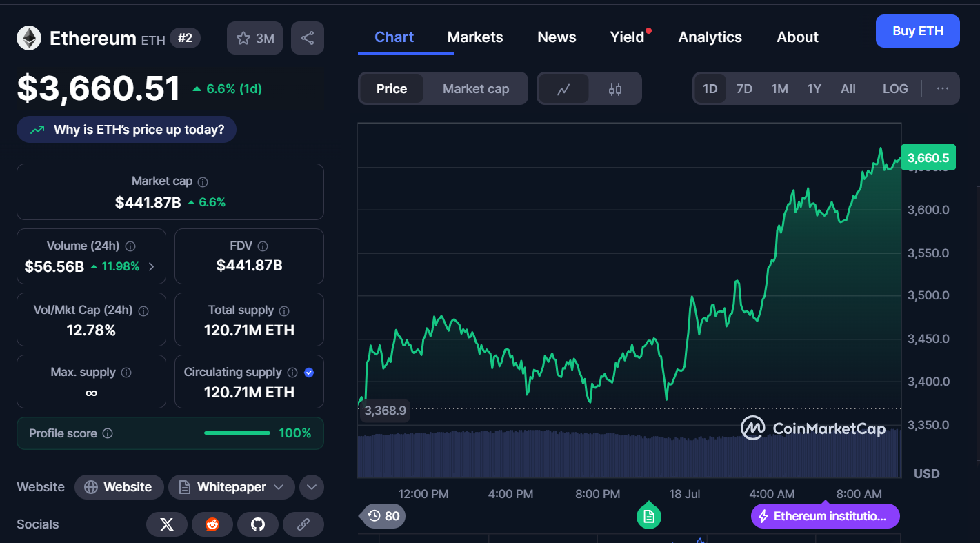Click the $441.87B market cap value

pos(148,202)
